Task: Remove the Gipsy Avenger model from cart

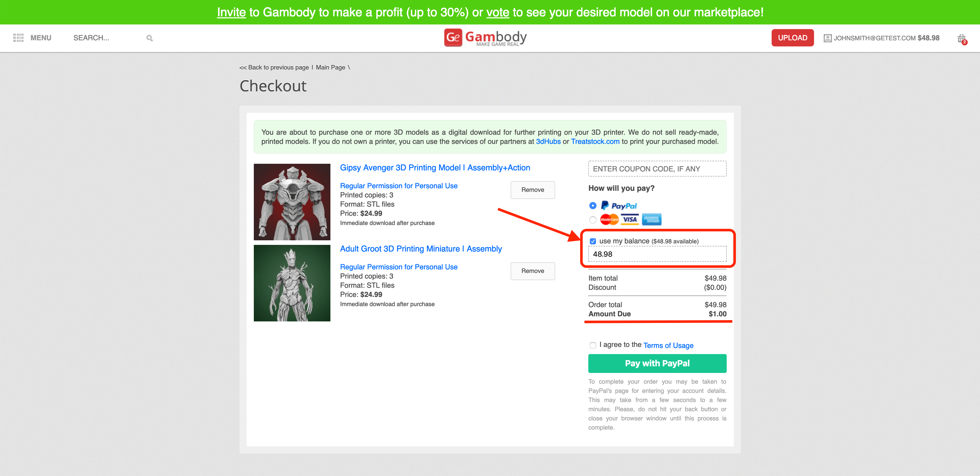Action: click(x=532, y=190)
